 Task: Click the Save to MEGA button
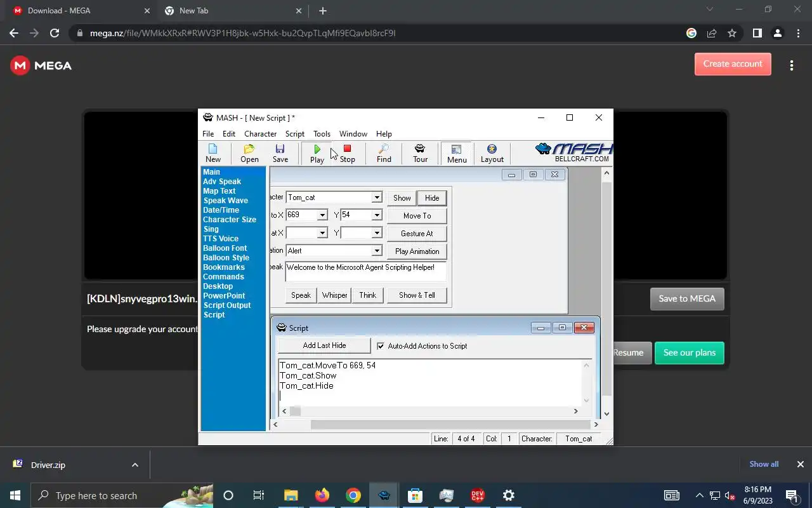pos(687,299)
